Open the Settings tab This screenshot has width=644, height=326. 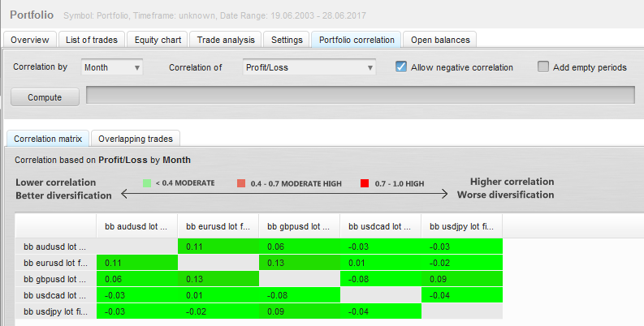(287, 39)
